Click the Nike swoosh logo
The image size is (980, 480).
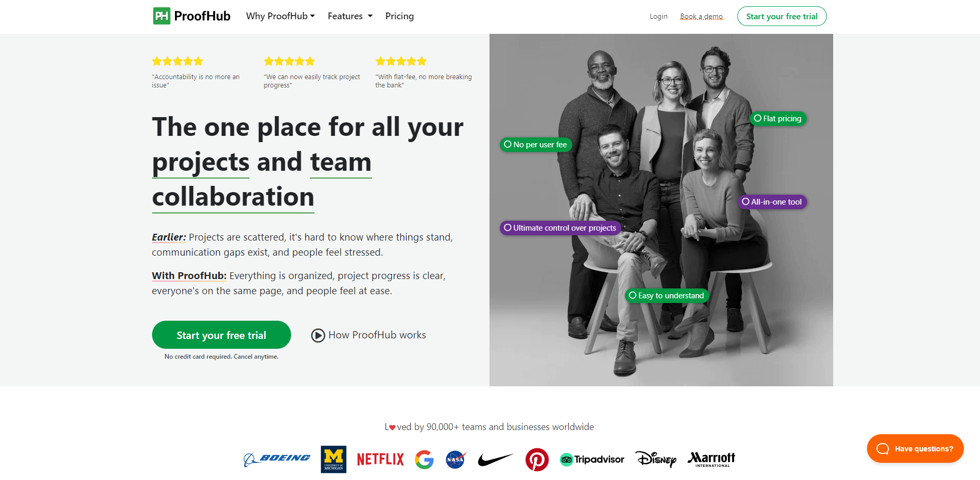coord(495,459)
